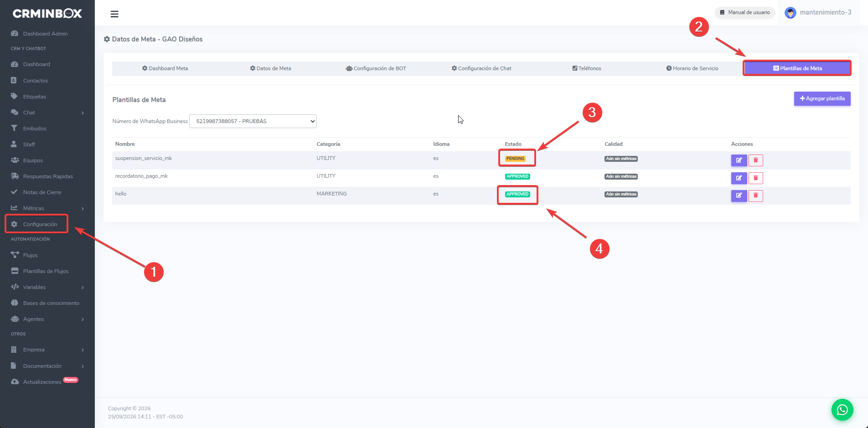
Task: Switch to Configuración de Chat tab
Action: [x=481, y=68]
